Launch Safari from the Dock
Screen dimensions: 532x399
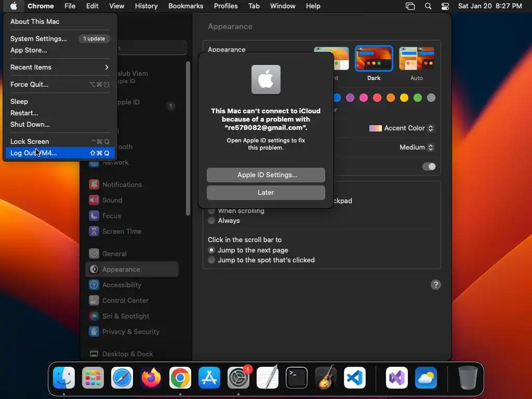point(122,378)
